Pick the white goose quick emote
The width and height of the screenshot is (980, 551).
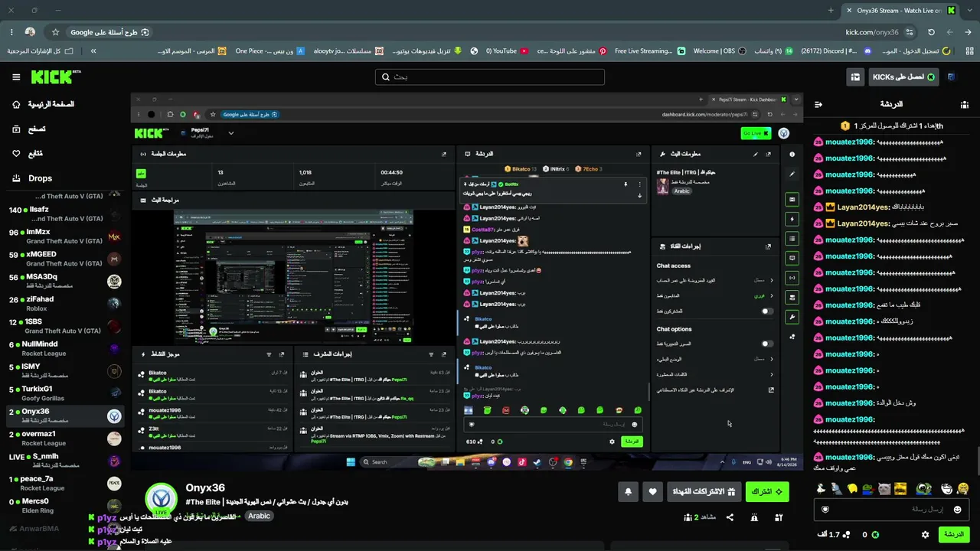click(820, 488)
